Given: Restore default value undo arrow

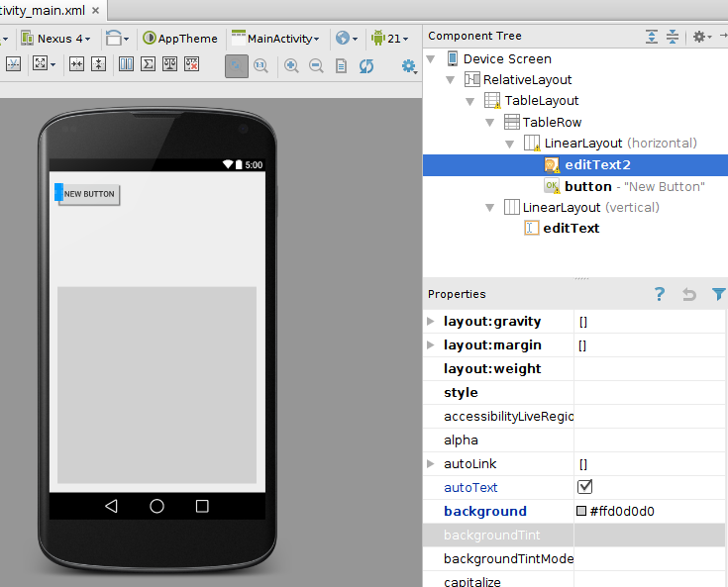Looking at the screenshot, I should coord(689,294).
